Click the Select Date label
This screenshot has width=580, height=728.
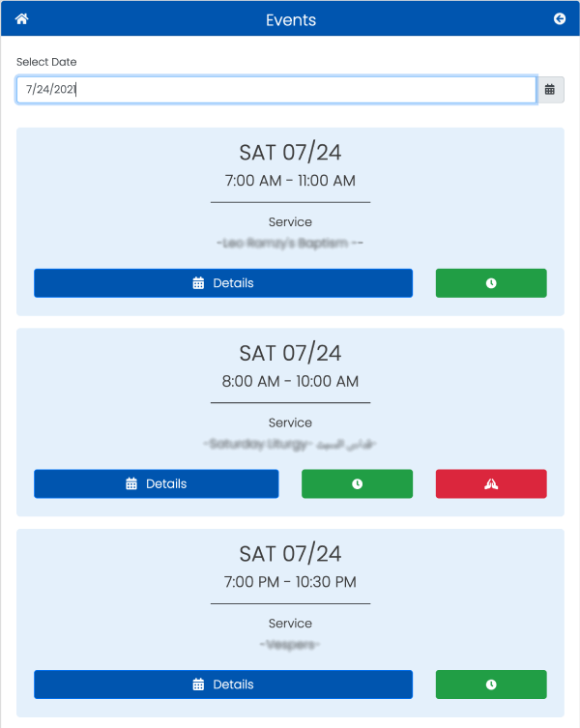[46, 62]
